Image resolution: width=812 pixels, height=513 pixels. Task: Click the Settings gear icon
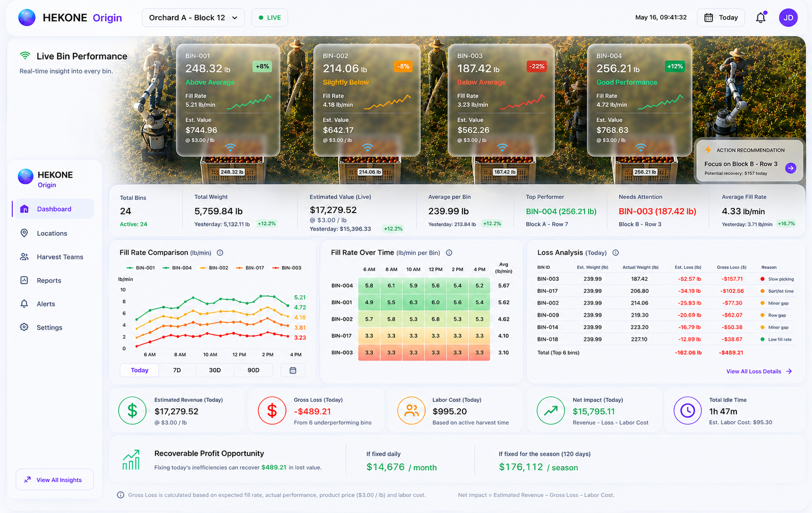pos(24,327)
